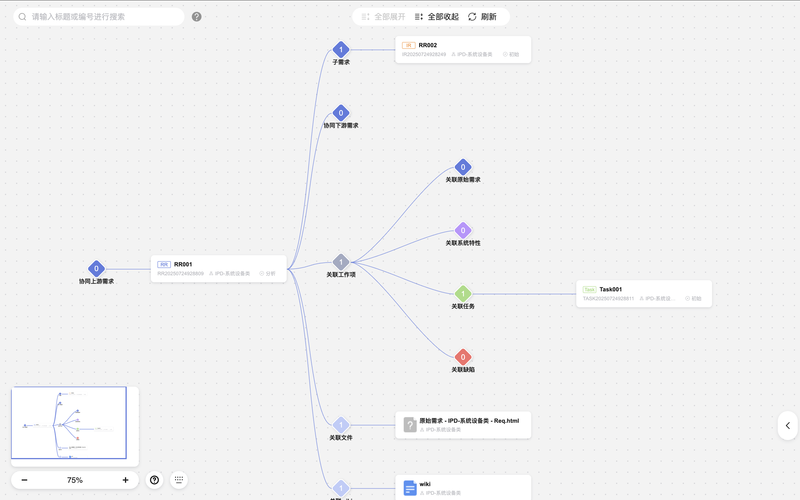The image size is (800, 500).
Task: Click the 关联缺陷 label text
Action: (x=463, y=369)
